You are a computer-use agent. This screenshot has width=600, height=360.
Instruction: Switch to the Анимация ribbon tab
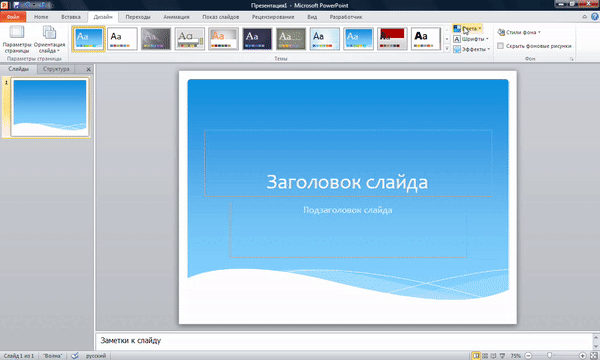(176, 17)
